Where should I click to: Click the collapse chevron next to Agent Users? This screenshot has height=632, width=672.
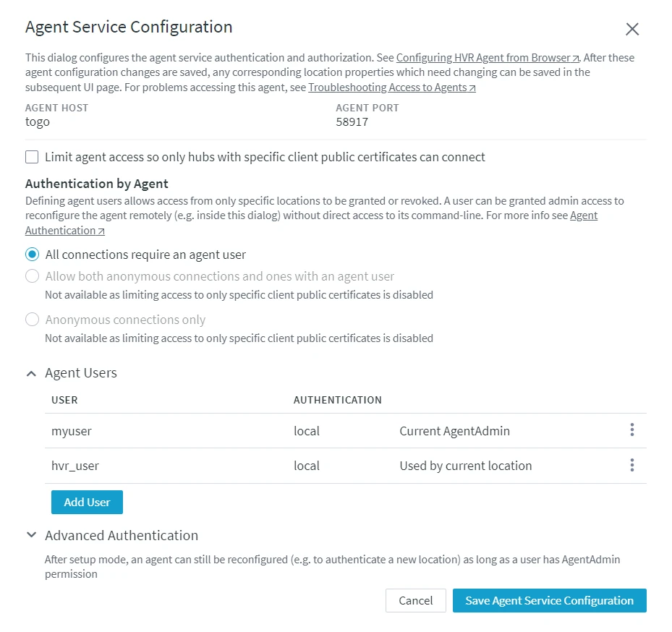[30, 373]
